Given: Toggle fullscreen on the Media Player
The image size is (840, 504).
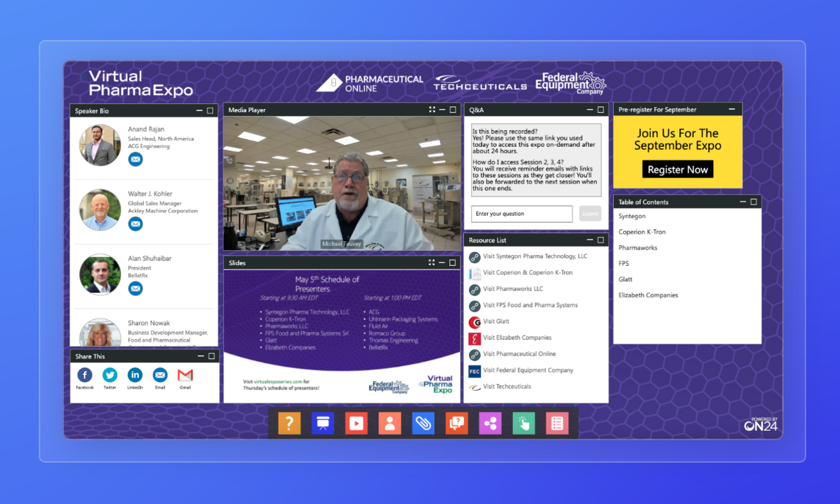Looking at the screenshot, I should [432, 109].
